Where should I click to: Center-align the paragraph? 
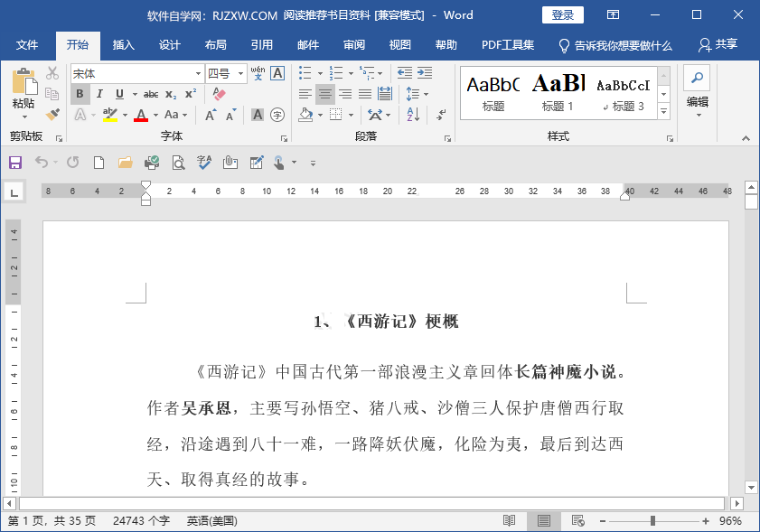tap(324, 94)
